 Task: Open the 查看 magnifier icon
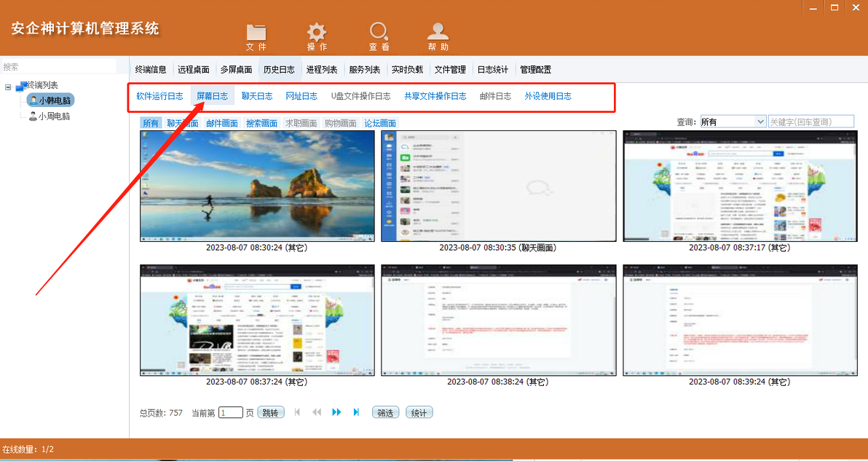379,31
